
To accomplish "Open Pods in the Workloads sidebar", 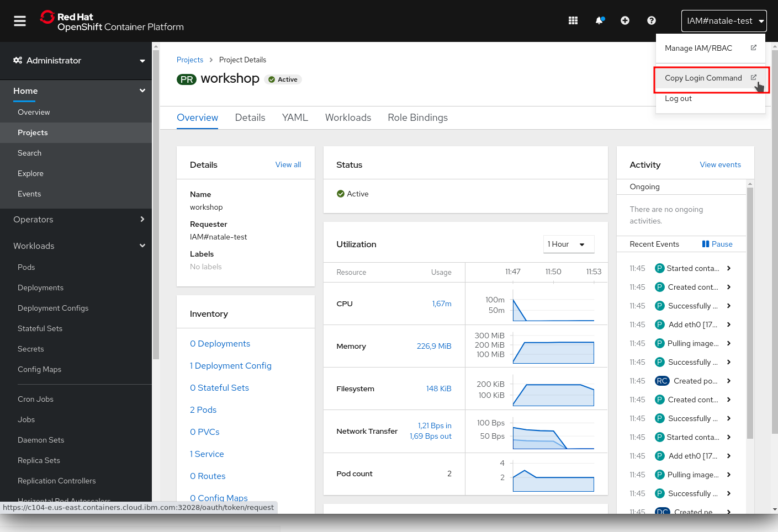I will tap(27, 267).
